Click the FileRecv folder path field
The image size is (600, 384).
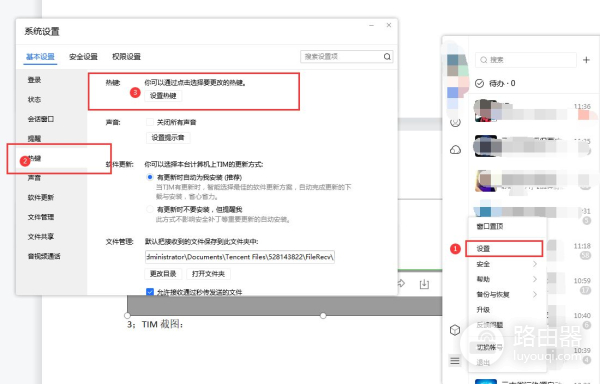(240, 257)
